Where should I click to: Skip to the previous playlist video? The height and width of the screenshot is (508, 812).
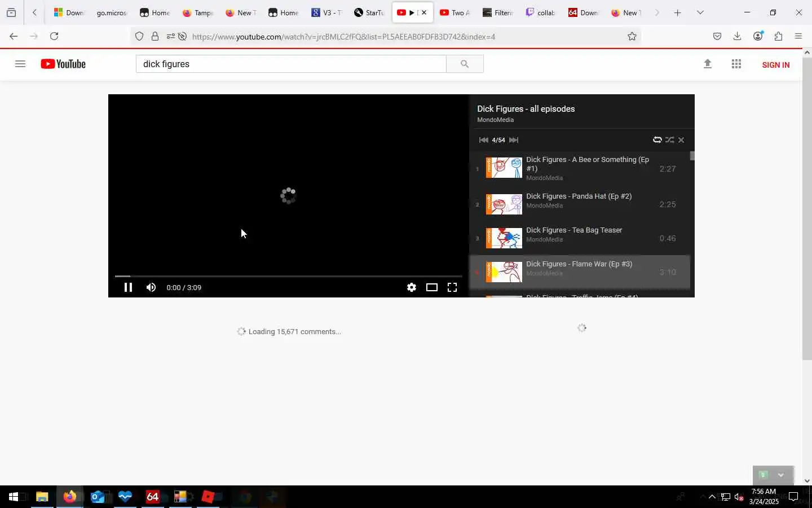483,140
